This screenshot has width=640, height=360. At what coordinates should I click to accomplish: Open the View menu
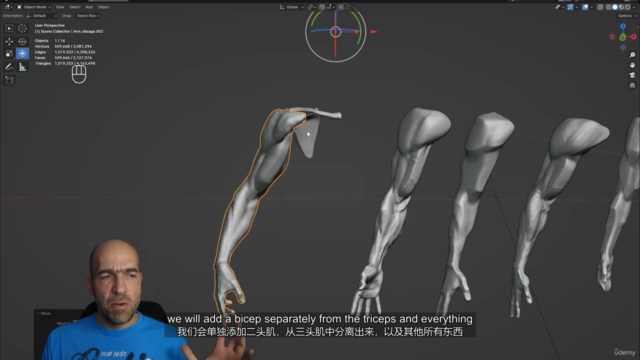60,7
